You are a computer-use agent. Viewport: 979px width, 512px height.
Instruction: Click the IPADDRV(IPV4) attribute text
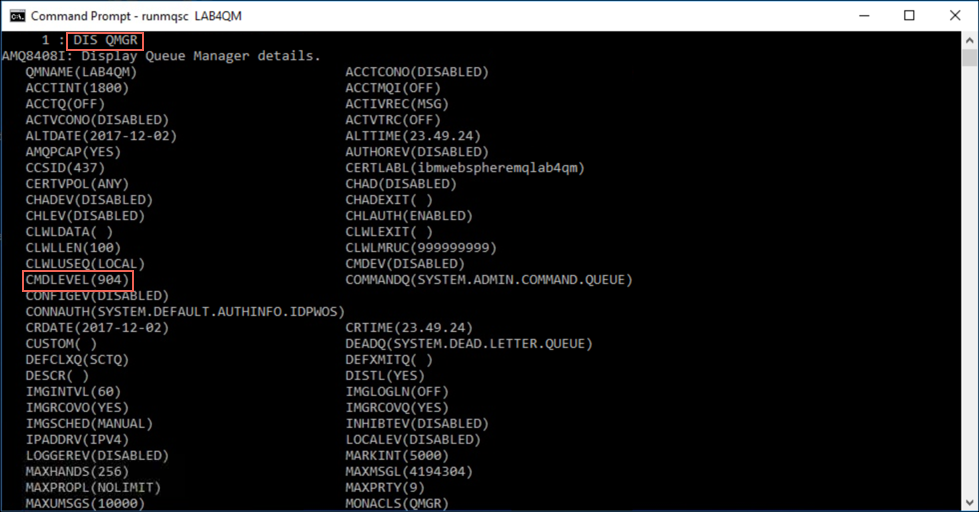(77, 440)
